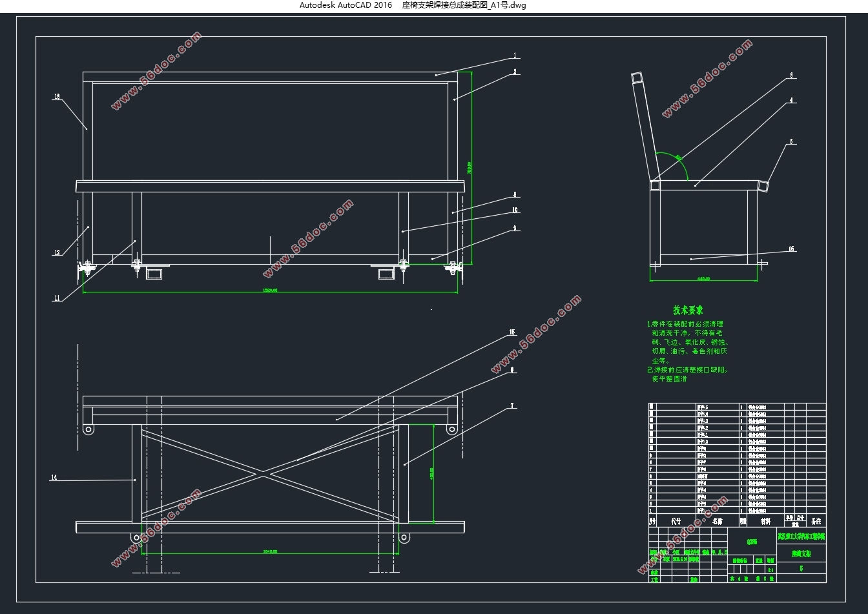Click the 440.00 dimension under side view
Screen dimensions: 868x614
coord(703,279)
